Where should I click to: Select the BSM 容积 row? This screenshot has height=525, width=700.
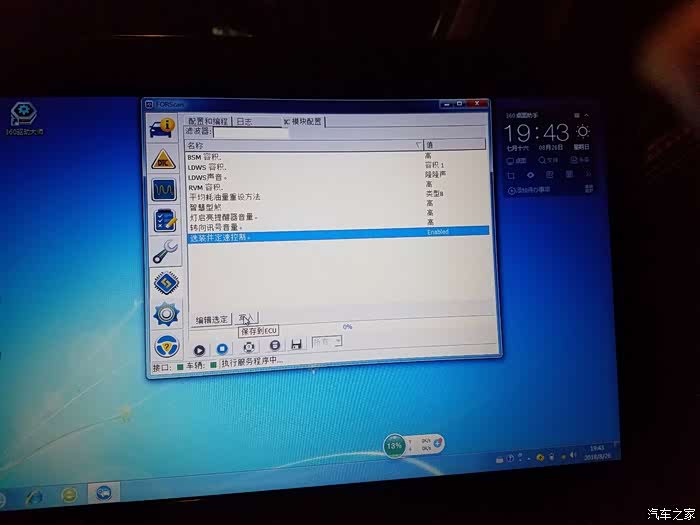click(337, 157)
